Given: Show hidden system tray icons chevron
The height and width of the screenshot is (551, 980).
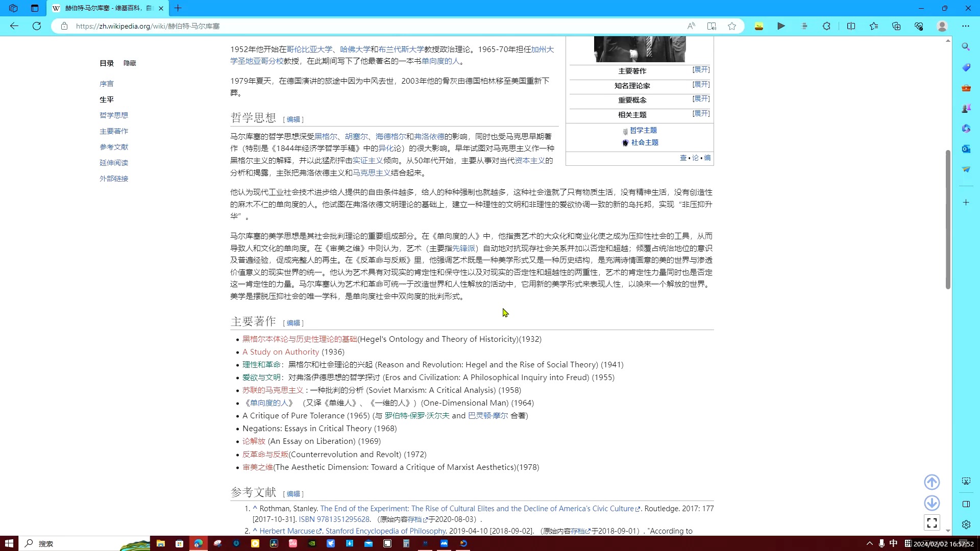Looking at the screenshot, I should click(870, 543).
